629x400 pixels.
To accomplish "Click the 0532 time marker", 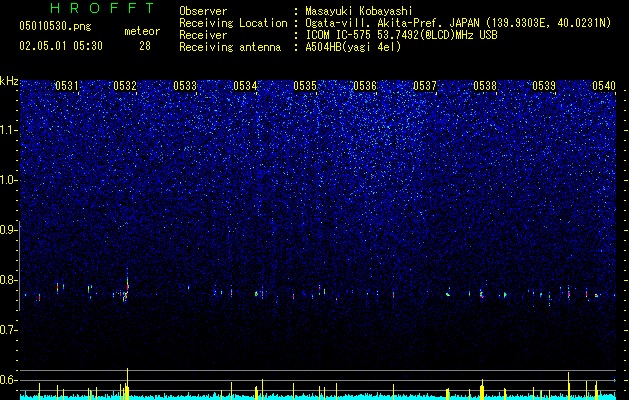I will pos(125,86).
